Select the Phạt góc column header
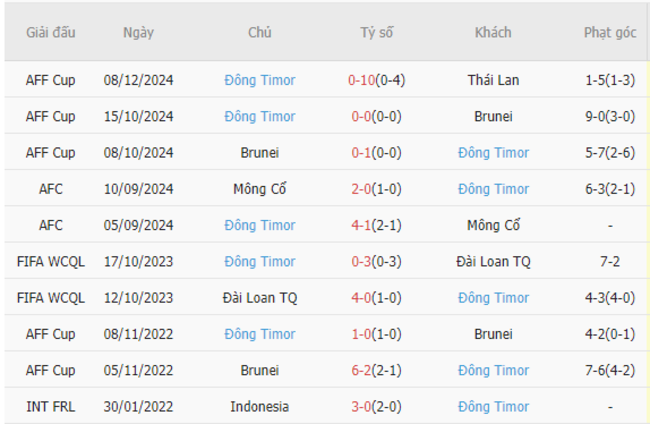 (x=610, y=32)
